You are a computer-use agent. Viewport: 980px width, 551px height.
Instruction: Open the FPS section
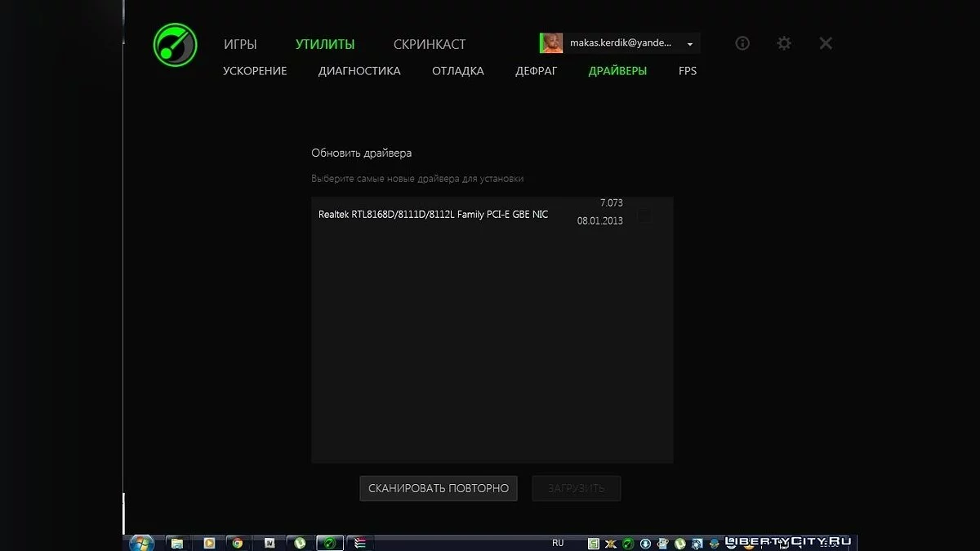687,71
